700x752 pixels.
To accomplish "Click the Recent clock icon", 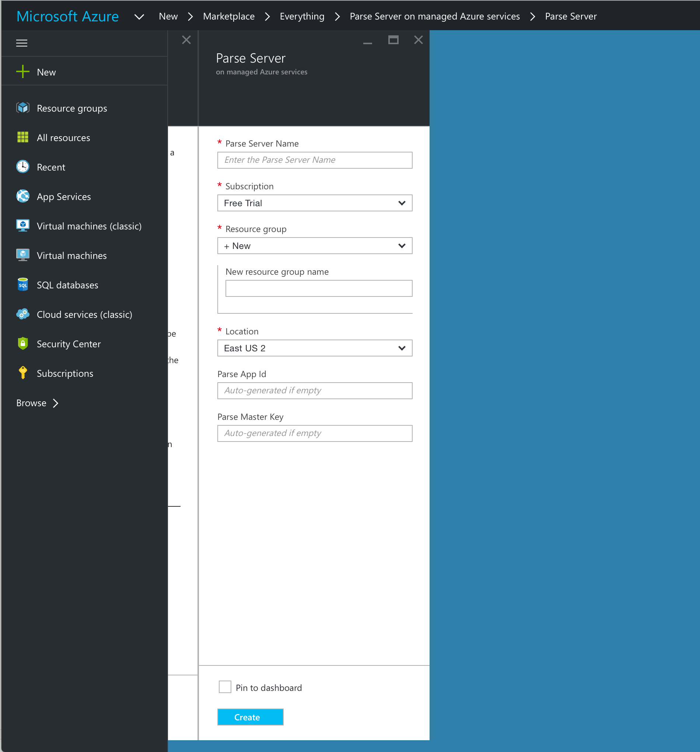I will (23, 166).
